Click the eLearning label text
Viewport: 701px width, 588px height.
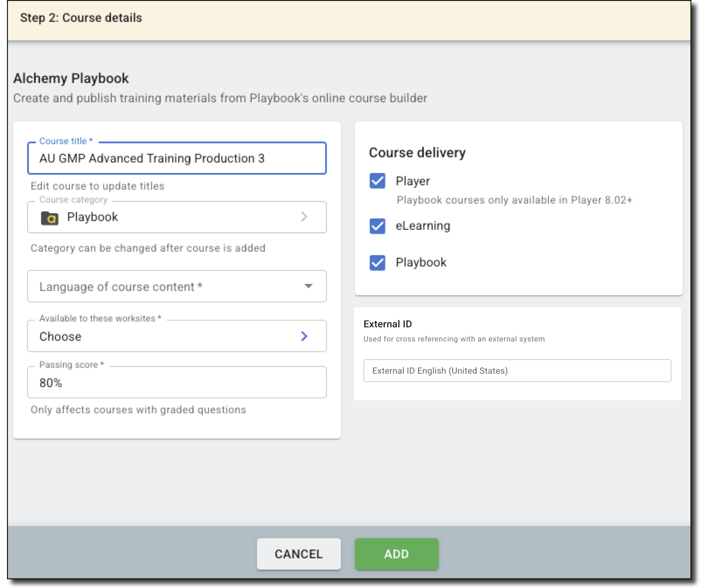pos(423,226)
